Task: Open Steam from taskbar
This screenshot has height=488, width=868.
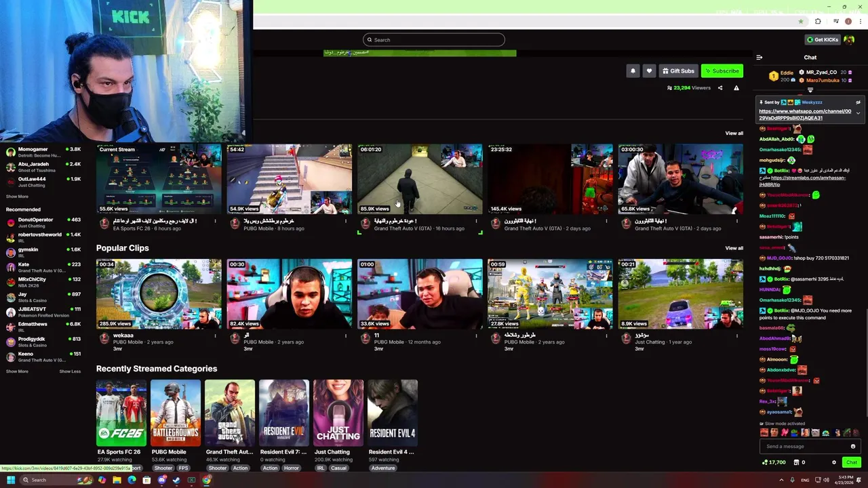Action: [x=176, y=480]
